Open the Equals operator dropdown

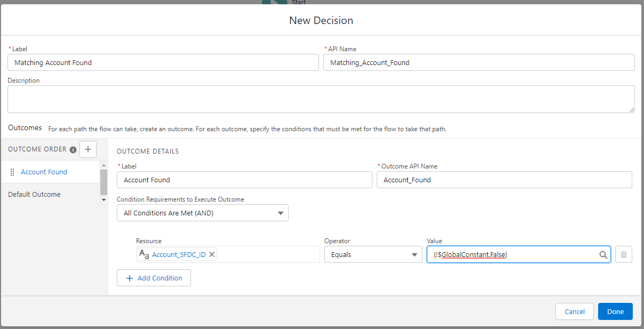(373, 254)
